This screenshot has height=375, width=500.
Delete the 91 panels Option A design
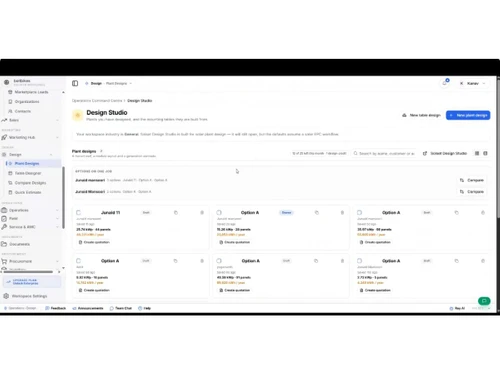[342, 261]
